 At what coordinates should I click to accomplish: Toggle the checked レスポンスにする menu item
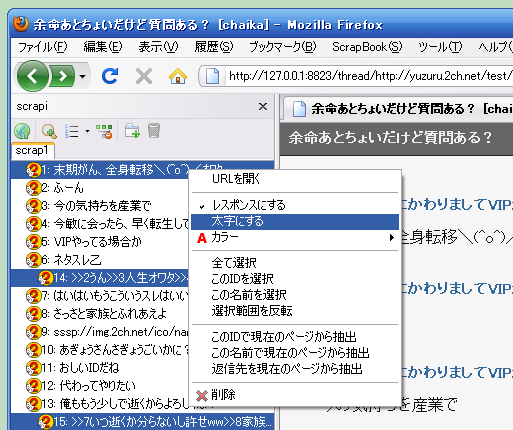(x=295, y=205)
